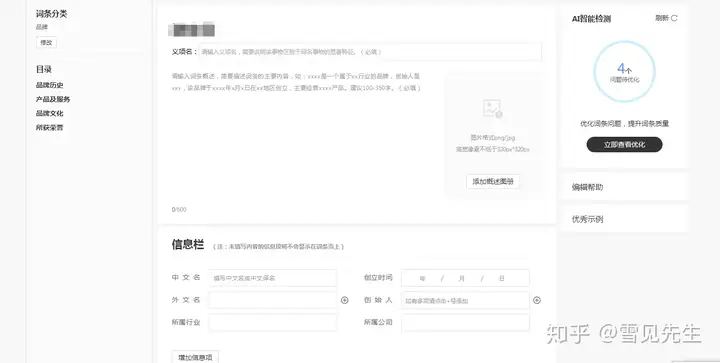Image resolution: width=720 pixels, height=363 pixels.
Task: Click the 4个问题待优化 circle indicator
Action: coord(624,72)
